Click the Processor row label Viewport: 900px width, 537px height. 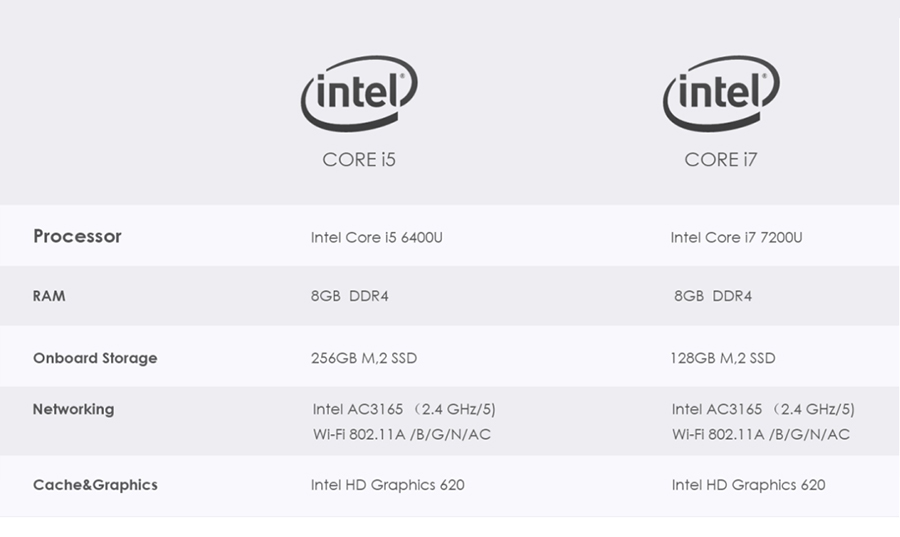77,236
